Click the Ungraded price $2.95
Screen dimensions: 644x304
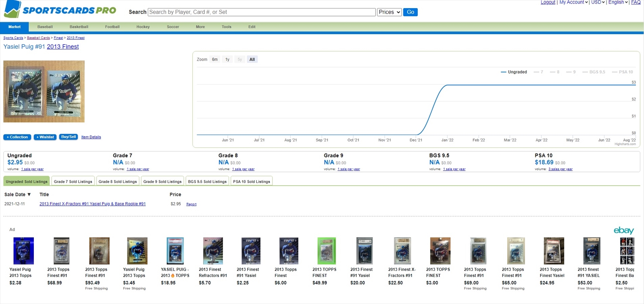click(15, 162)
